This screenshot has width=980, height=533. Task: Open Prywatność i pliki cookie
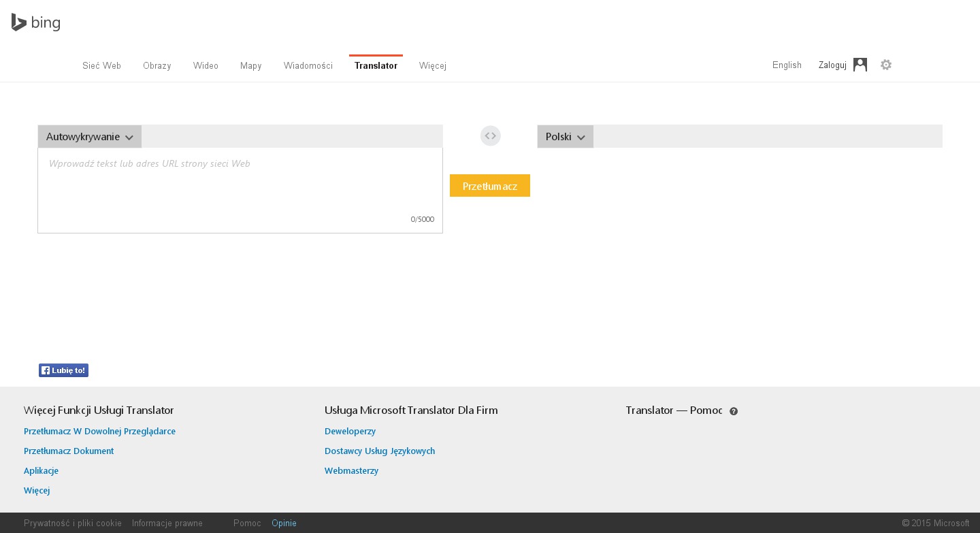click(x=73, y=523)
